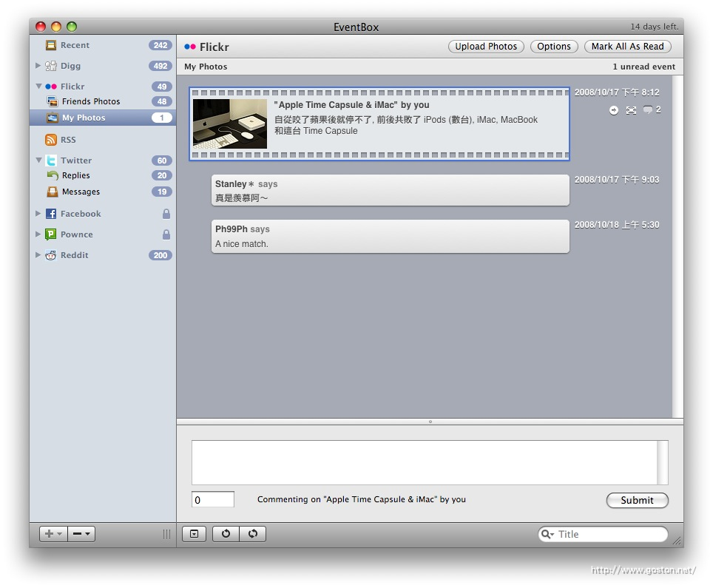The height and width of the screenshot is (588, 713).
Task: Click the Messages inbox icon
Action: click(x=53, y=192)
